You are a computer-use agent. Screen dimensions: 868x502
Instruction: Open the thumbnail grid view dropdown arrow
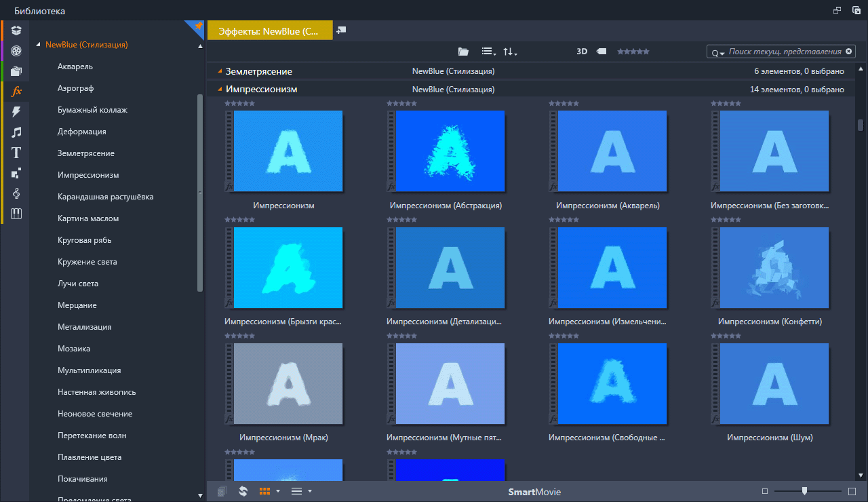click(278, 491)
